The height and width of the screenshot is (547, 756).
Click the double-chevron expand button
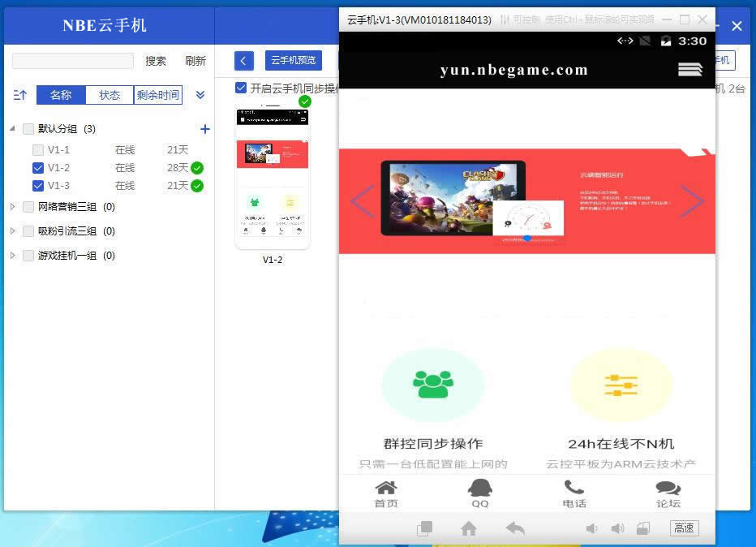200,95
